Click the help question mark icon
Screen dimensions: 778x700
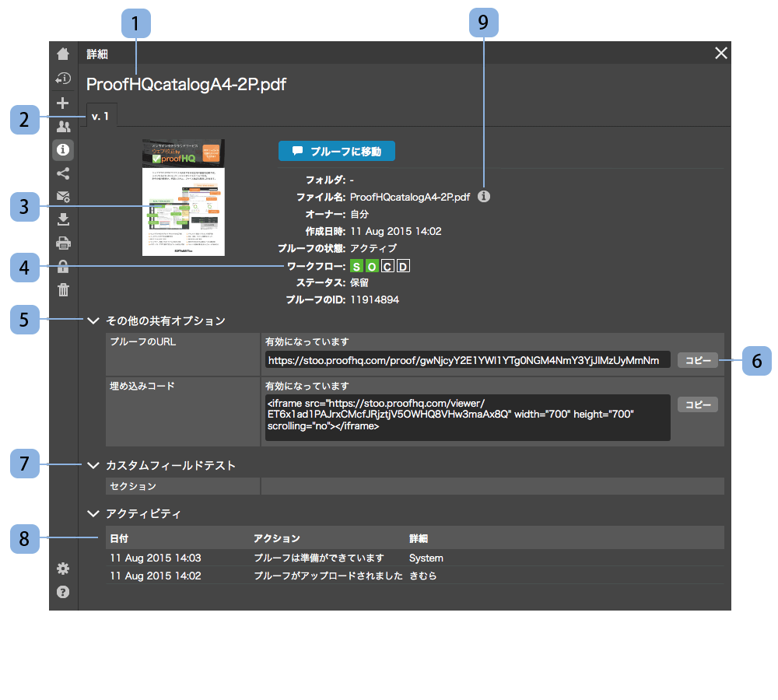(63, 592)
